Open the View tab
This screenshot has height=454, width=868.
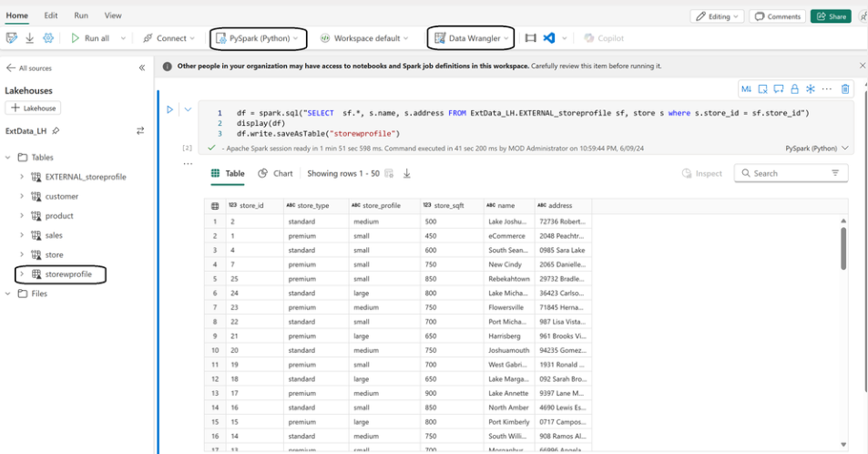pyautogui.click(x=113, y=15)
